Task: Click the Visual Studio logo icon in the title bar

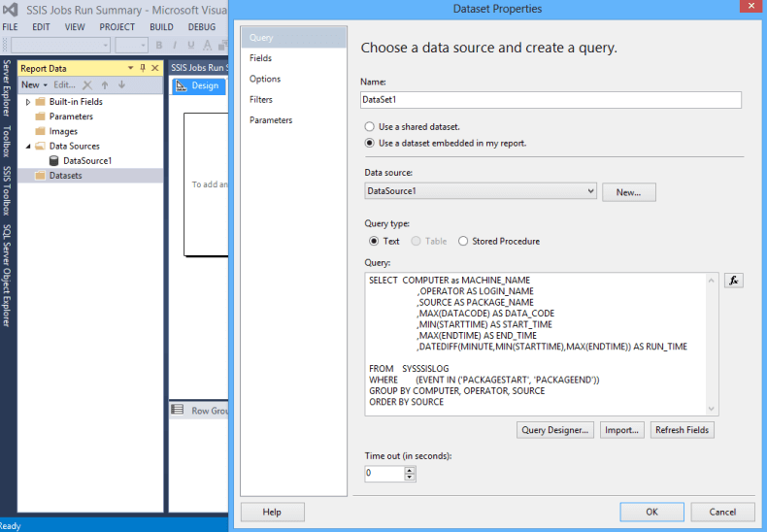Action: [x=11, y=10]
